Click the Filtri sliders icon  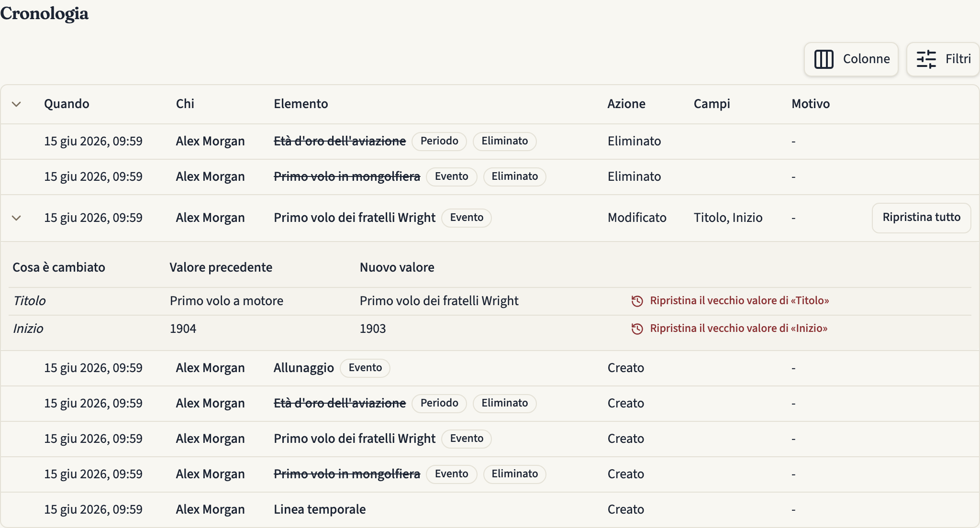[x=926, y=59]
